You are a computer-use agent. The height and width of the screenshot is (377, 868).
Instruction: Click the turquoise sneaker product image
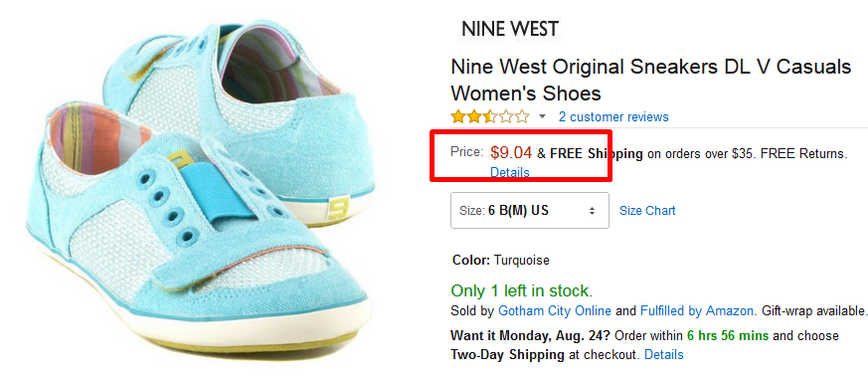point(201,188)
